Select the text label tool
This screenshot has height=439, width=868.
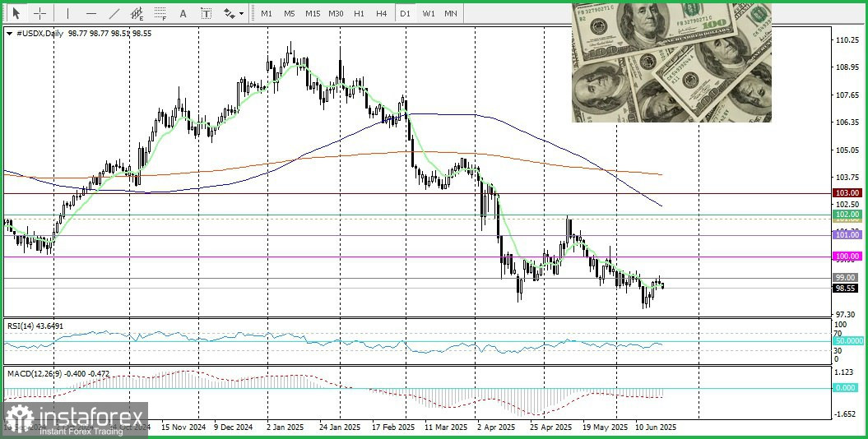coord(206,13)
